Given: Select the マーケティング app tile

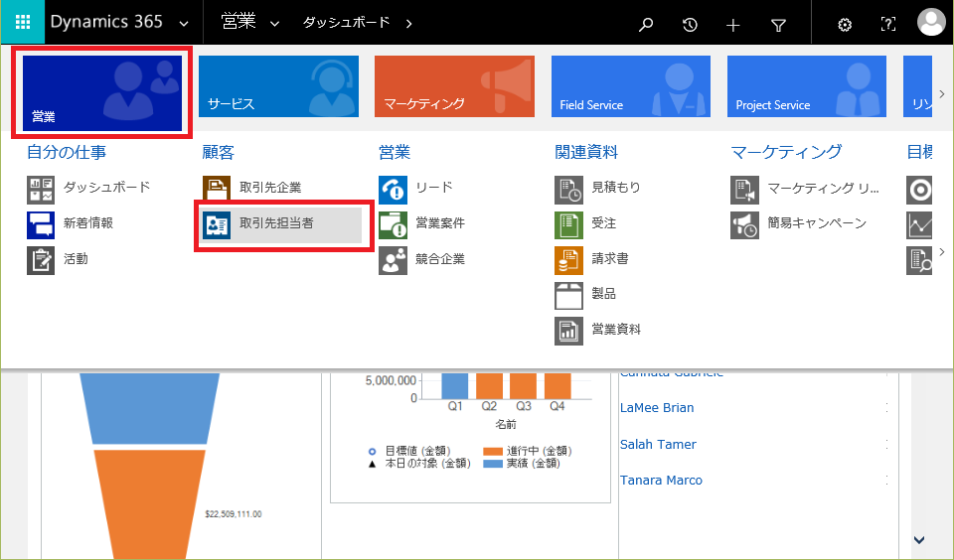Looking at the screenshot, I should 454,86.
